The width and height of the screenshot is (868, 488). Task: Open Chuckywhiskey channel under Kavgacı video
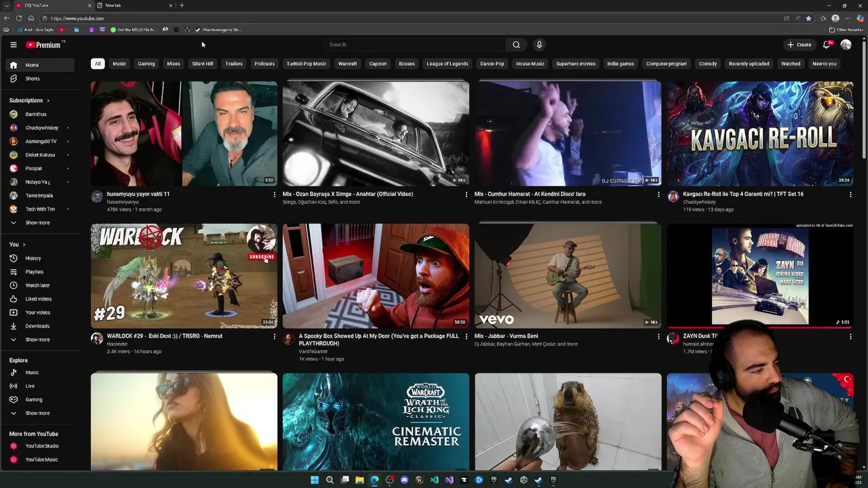tap(699, 202)
